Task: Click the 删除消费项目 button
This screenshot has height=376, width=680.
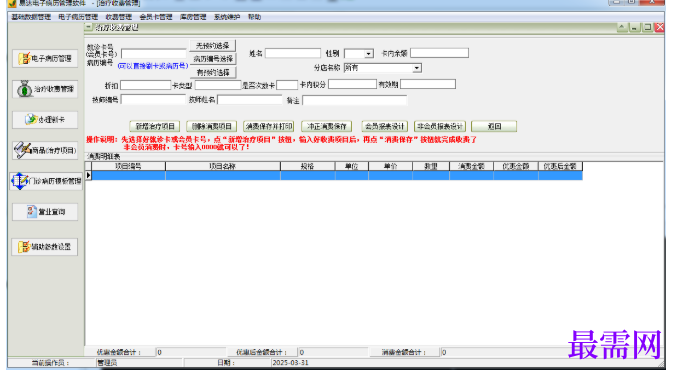Action: coord(212,127)
